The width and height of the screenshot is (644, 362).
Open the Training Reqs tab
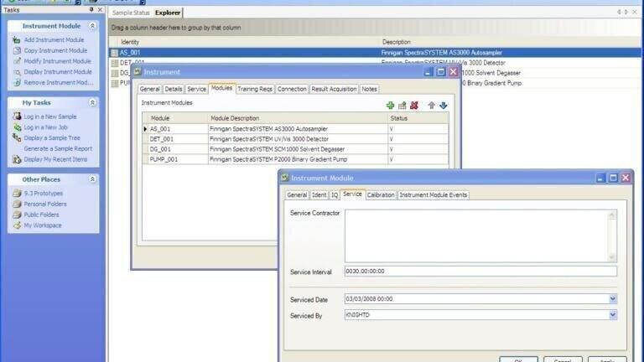coord(255,89)
